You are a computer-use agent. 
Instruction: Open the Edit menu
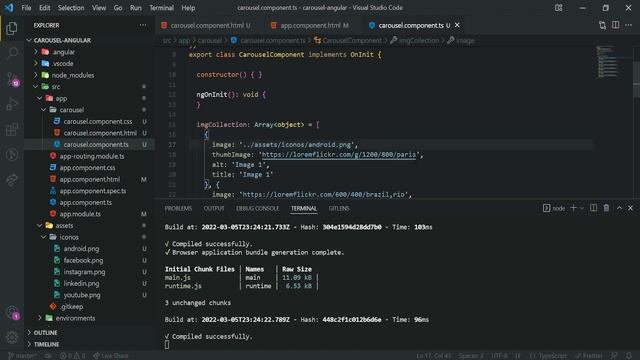(44, 8)
